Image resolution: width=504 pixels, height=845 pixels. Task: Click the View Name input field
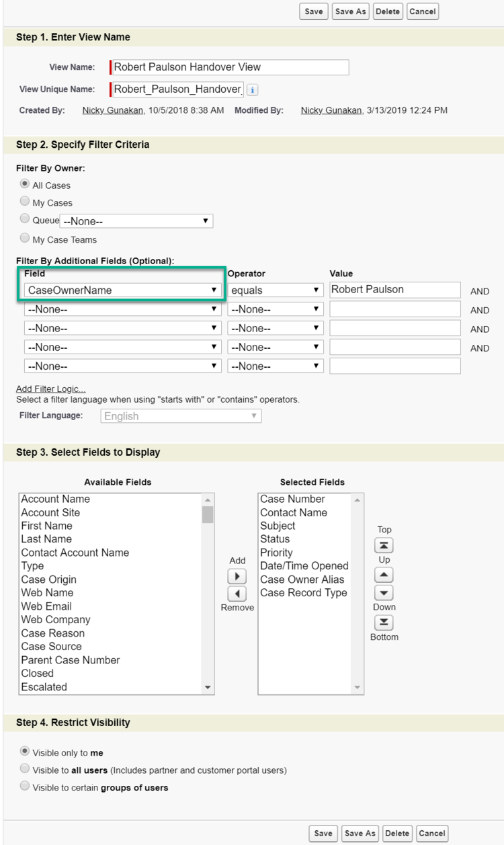pyautogui.click(x=230, y=67)
